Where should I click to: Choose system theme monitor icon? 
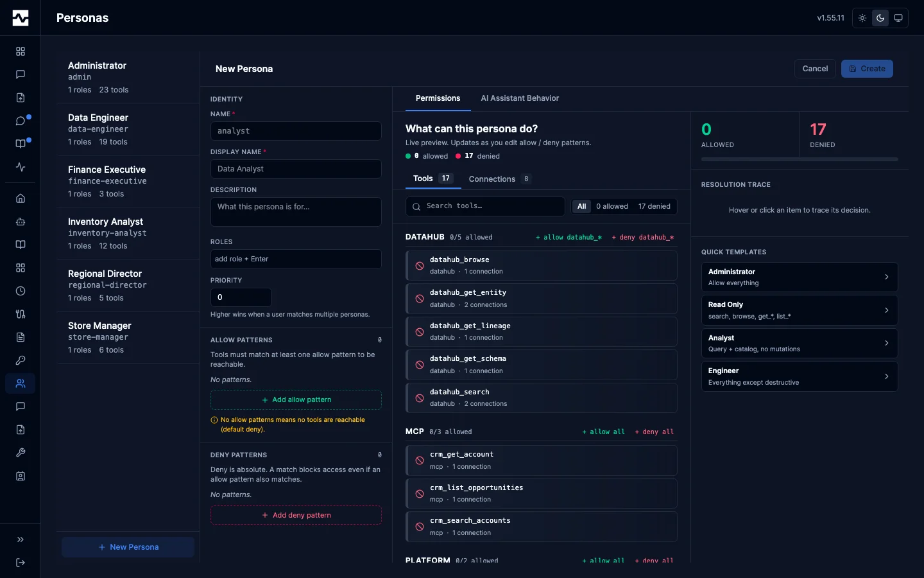(898, 18)
